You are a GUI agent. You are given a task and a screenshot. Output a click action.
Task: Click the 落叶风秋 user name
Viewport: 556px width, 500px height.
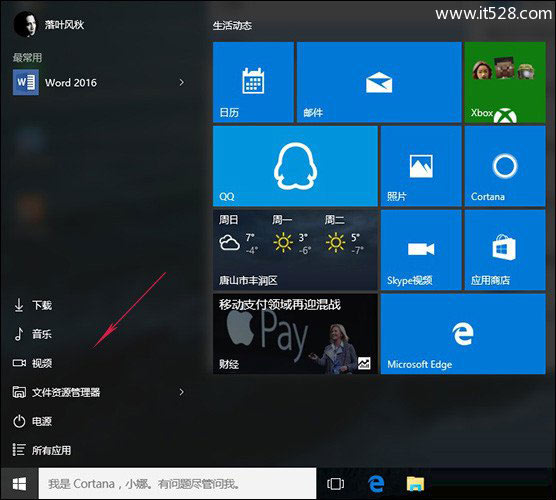[64, 24]
